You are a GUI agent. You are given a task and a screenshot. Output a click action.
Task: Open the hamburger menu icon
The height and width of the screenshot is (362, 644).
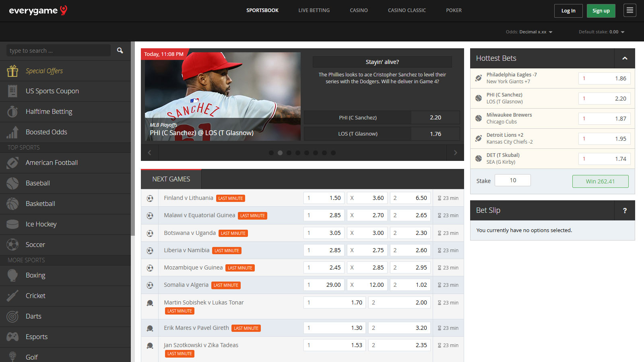(x=630, y=10)
